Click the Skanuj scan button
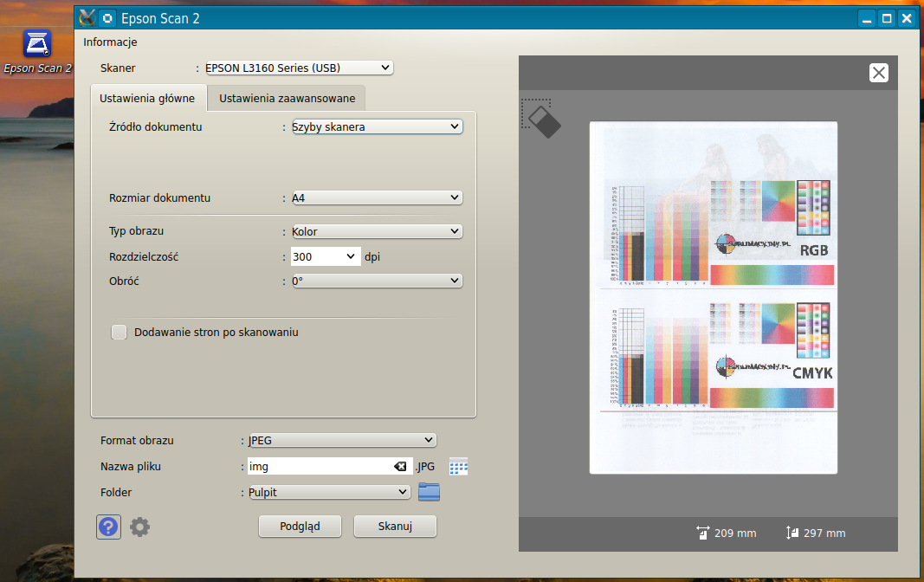Screen dimensions: 924x582 [x=395, y=526]
